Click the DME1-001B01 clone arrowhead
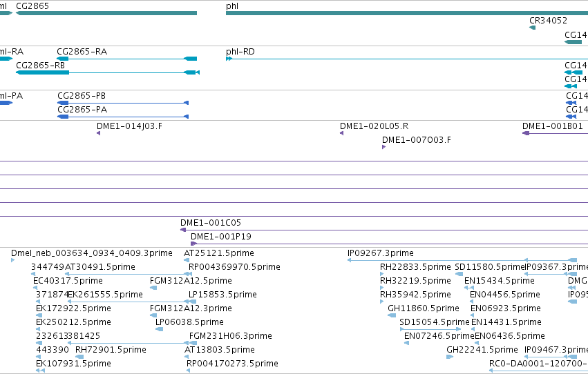The height and width of the screenshot is (374, 588). (526, 133)
